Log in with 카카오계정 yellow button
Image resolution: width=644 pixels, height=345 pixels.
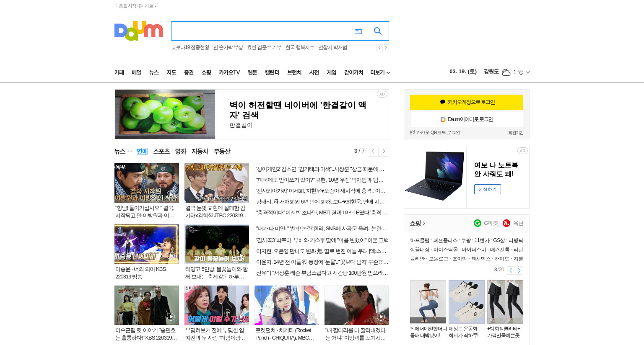coord(467,102)
